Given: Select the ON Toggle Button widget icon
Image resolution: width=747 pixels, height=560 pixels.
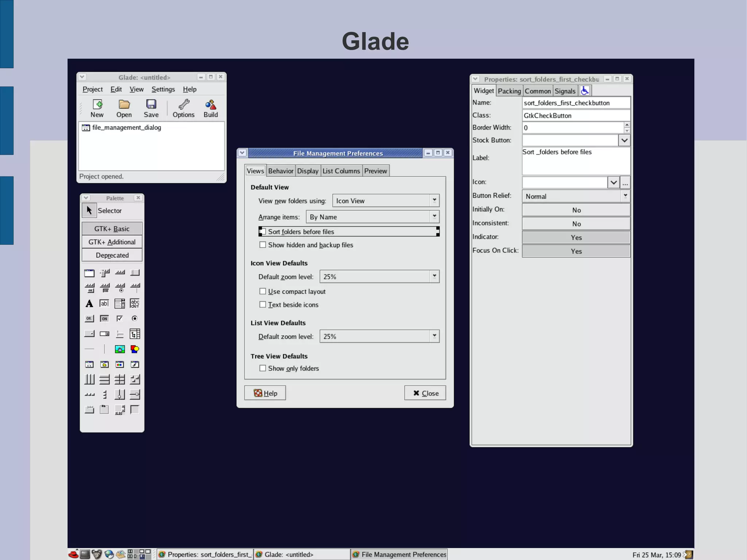Looking at the screenshot, I should (x=104, y=318).
